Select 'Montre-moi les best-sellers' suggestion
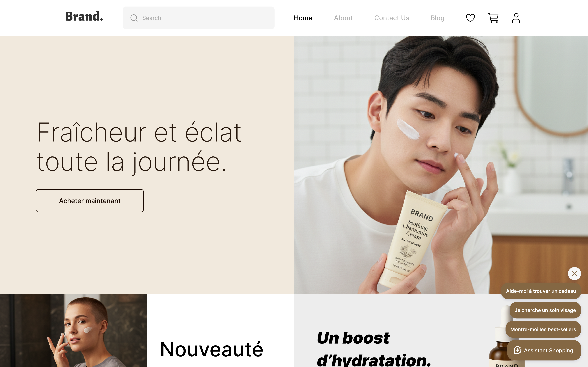Viewport: 588px width, 367px height. click(543, 329)
